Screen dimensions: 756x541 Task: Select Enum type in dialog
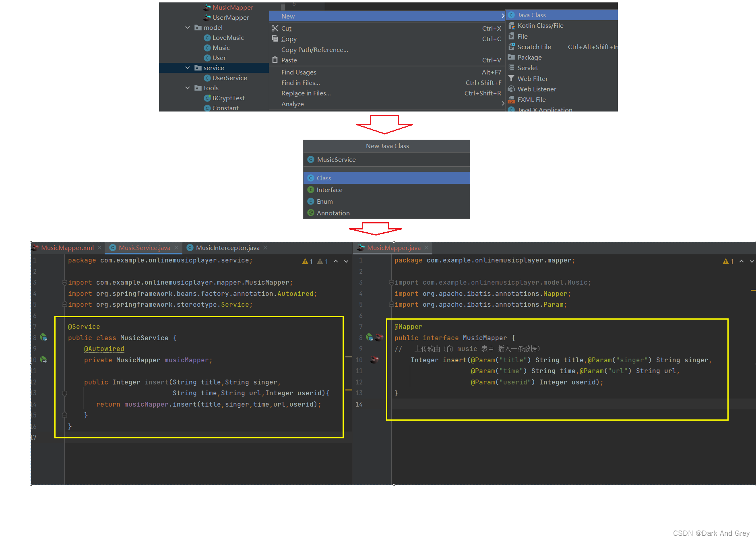pos(386,201)
